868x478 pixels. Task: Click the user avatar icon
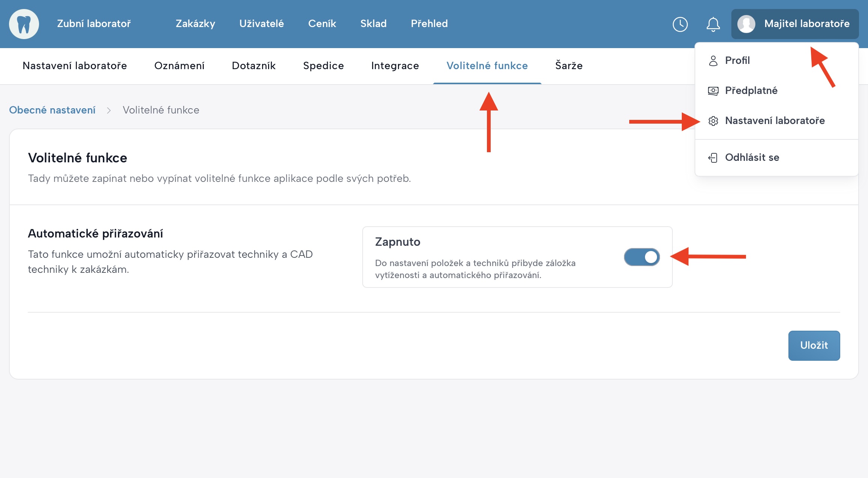pyautogui.click(x=746, y=24)
